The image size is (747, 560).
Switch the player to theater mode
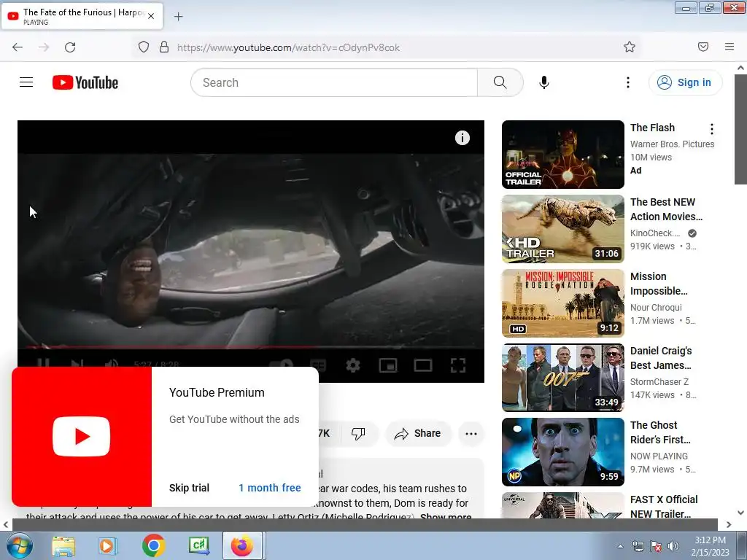click(x=422, y=365)
